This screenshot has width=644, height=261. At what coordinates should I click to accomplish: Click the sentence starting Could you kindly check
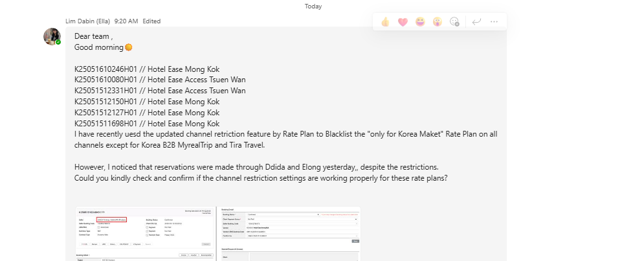pos(261,178)
